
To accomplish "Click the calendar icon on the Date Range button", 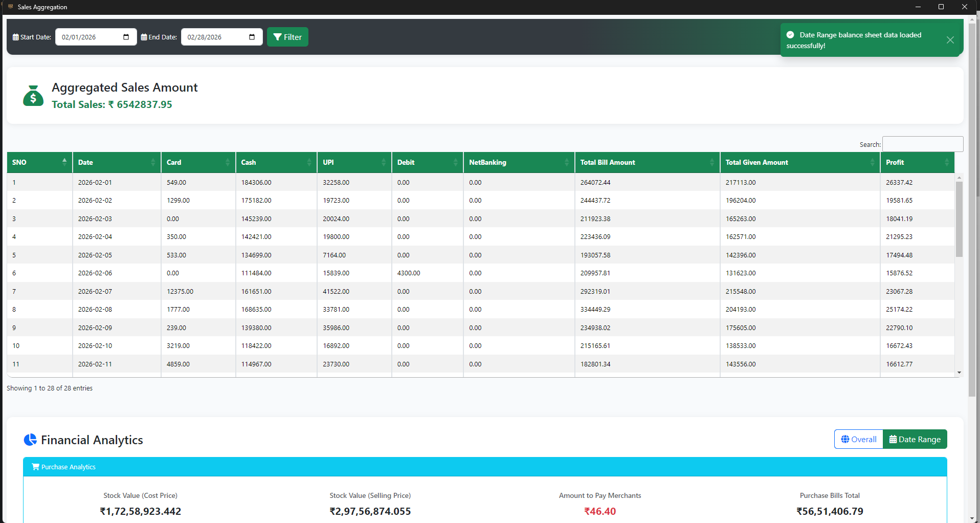I will [893, 439].
